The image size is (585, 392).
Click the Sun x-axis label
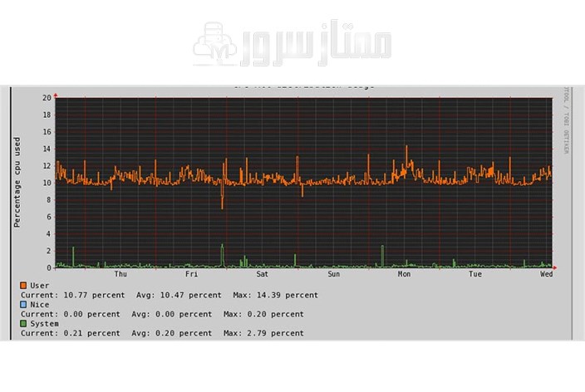333,274
